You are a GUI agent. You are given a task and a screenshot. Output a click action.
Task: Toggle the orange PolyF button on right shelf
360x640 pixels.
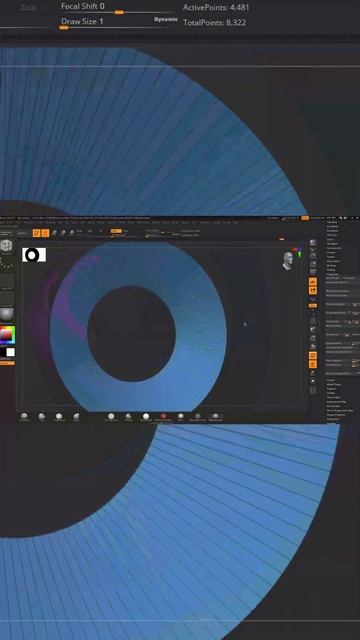(313, 356)
